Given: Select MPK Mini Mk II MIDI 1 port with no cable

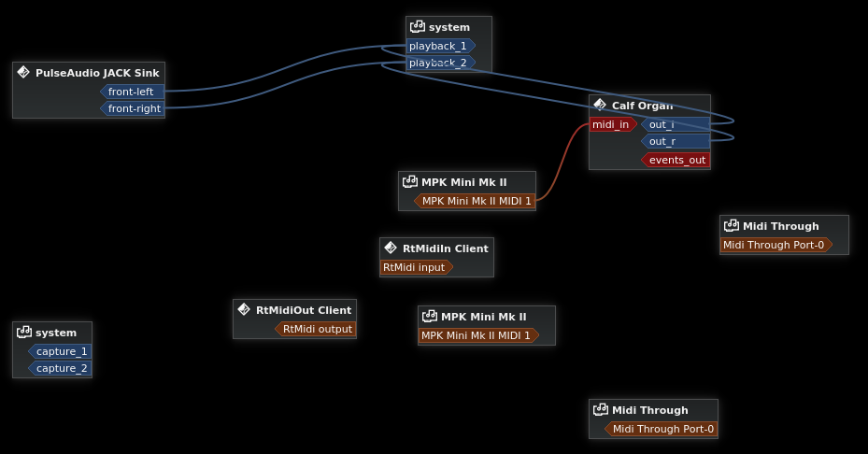Looking at the screenshot, I should point(478,335).
